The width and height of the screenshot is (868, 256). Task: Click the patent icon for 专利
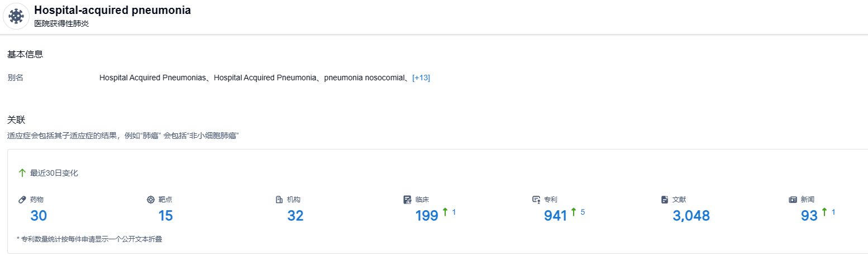coord(536,200)
